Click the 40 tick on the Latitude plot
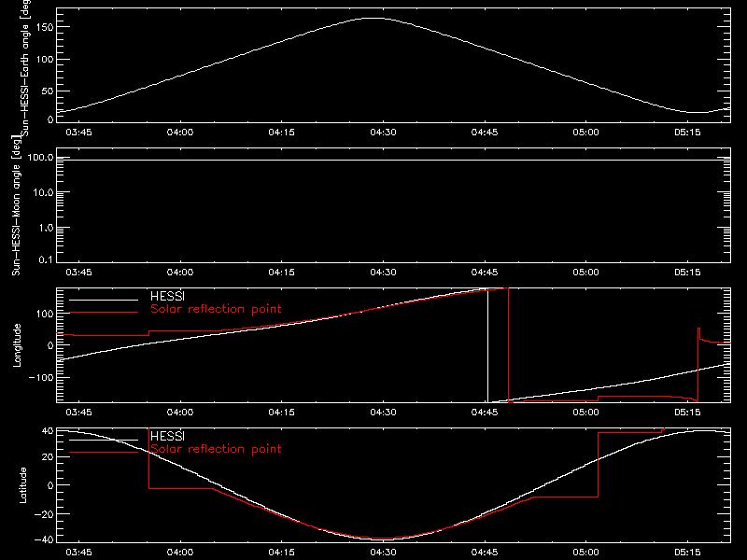The image size is (747, 560). coord(48,431)
